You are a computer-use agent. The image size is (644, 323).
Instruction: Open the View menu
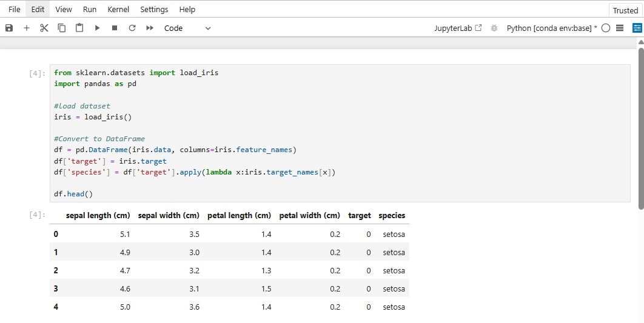click(64, 9)
